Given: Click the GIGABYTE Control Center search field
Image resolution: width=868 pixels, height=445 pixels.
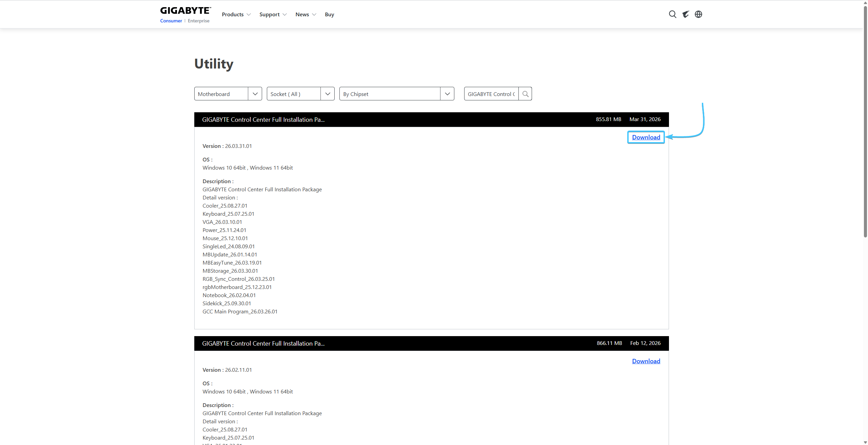Looking at the screenshot, I should coord(491,94).
